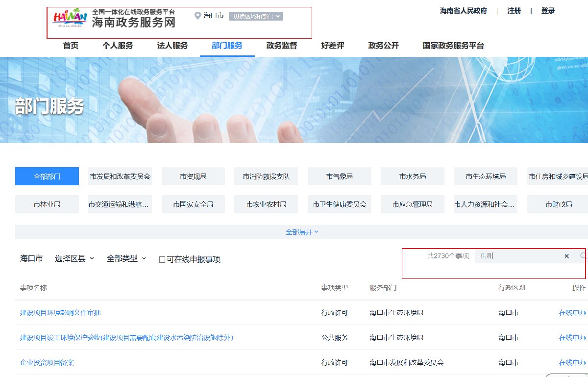
Task: Open the 切换区域和部门 dropdown
Action: pyautogui.click(x=256, y=16)
